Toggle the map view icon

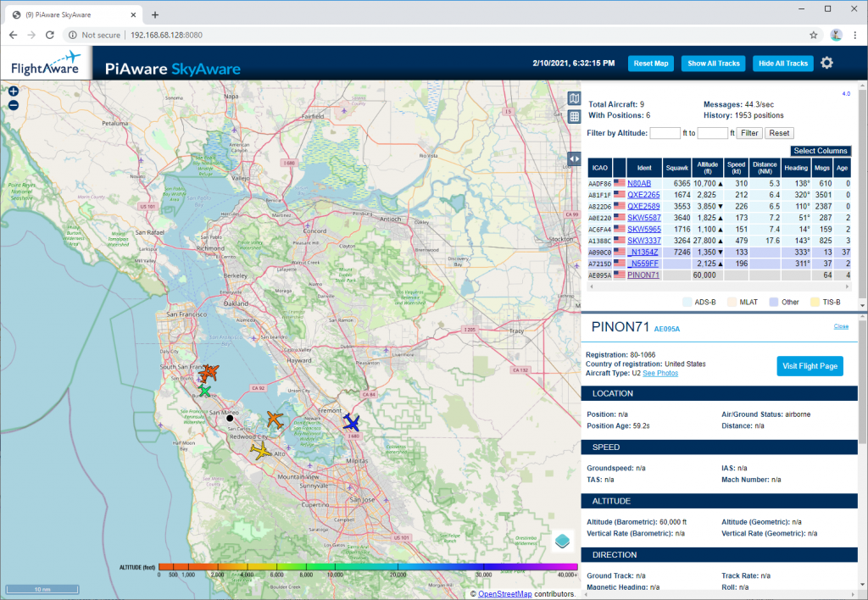pyautogui.click(x=574, y=98)
